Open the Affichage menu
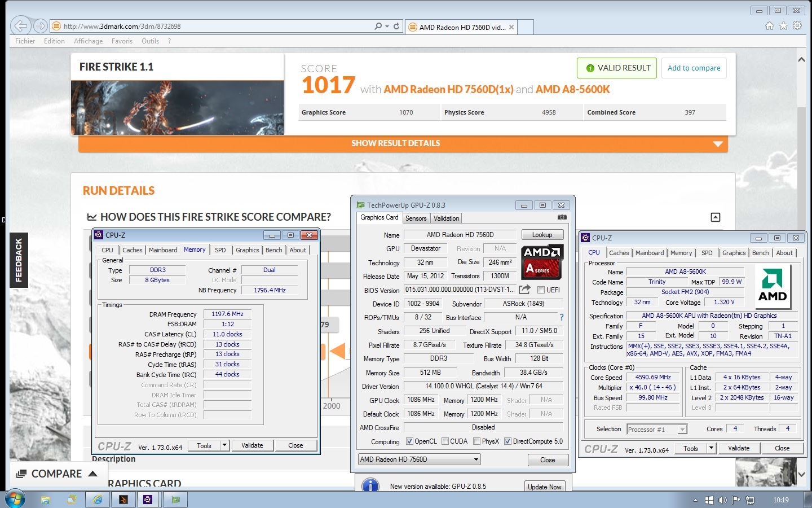812x508 pixels. [89, 41]
